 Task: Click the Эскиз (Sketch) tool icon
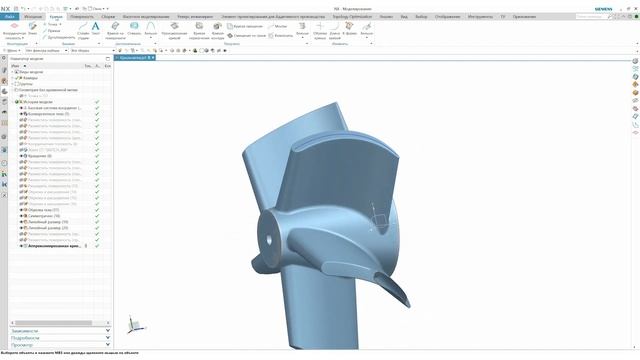point(33,29)
